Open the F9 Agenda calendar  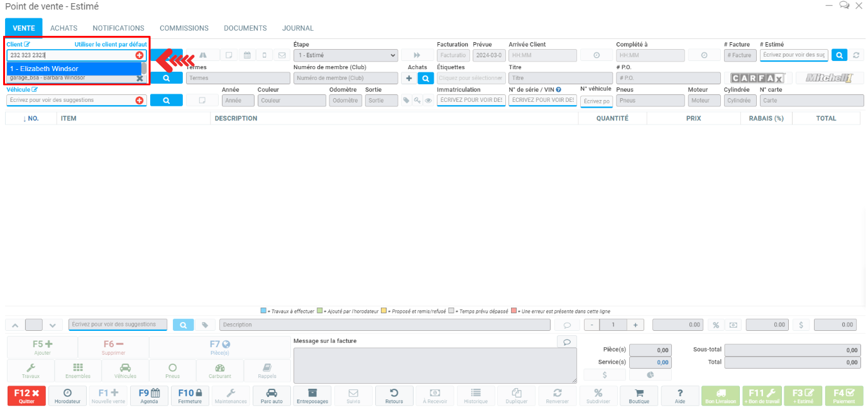click(149, 396)
